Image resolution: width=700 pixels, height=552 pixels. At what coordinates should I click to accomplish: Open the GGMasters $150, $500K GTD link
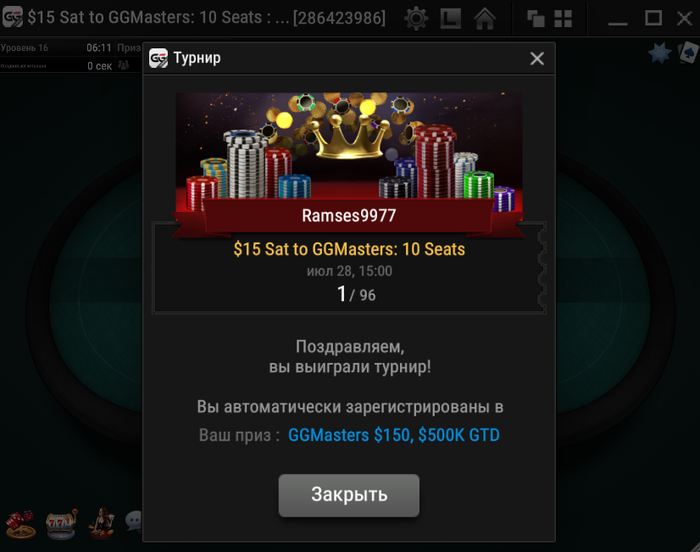pyautogui.click(x=394, y=435)
